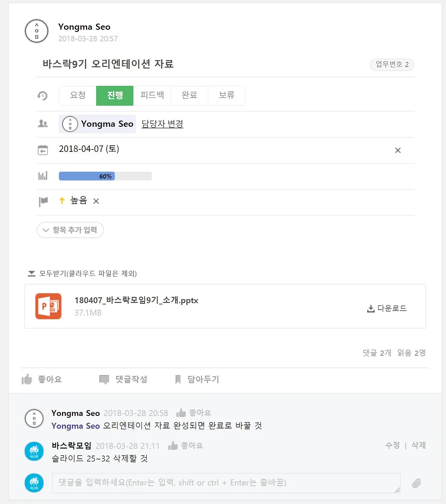Click the due date calendar icon
Viewport: 446px width, 504px height.
pos(43,150)
